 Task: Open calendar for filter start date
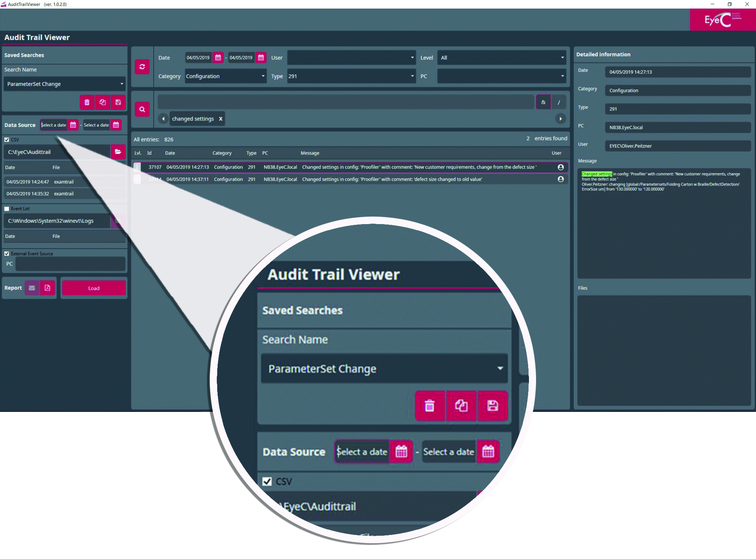tap(218, 58)
